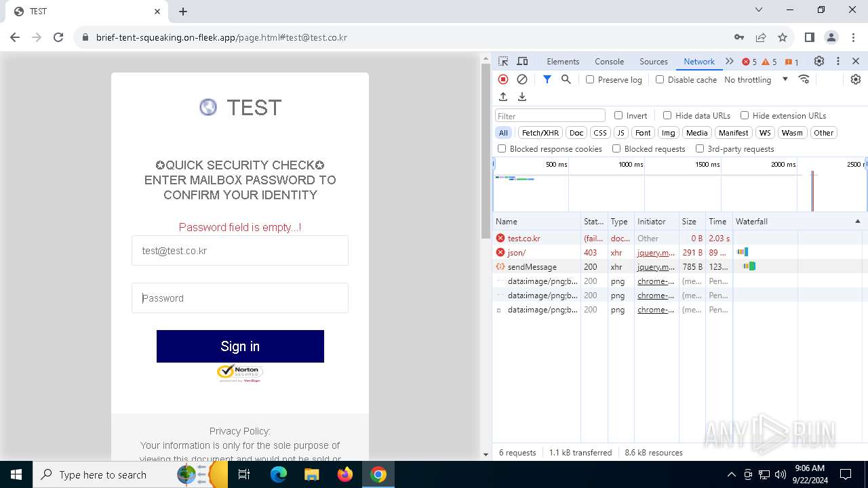Open Network panel settings gear
Screen dimensions: 868x488
click(x=856, y=79)
